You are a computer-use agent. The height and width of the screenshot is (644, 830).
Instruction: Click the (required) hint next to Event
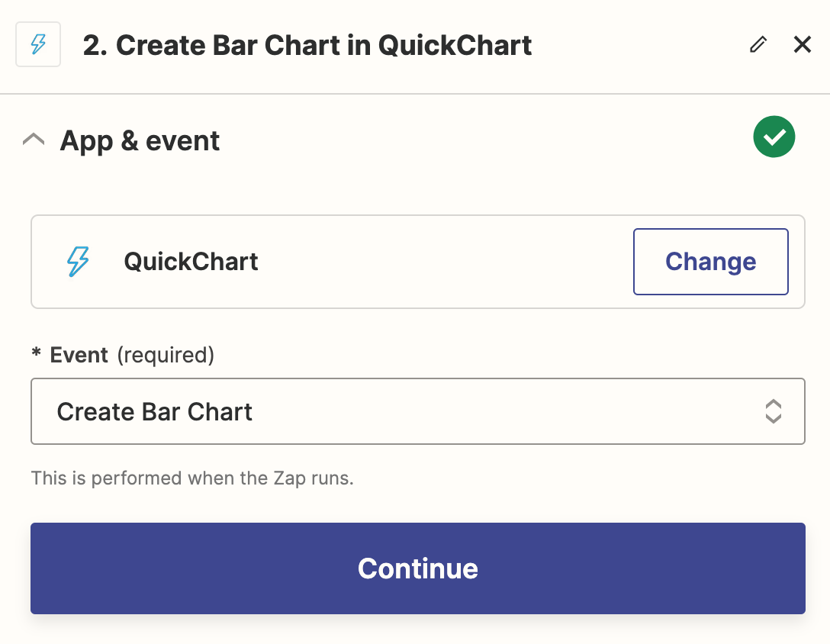[166, 356]
